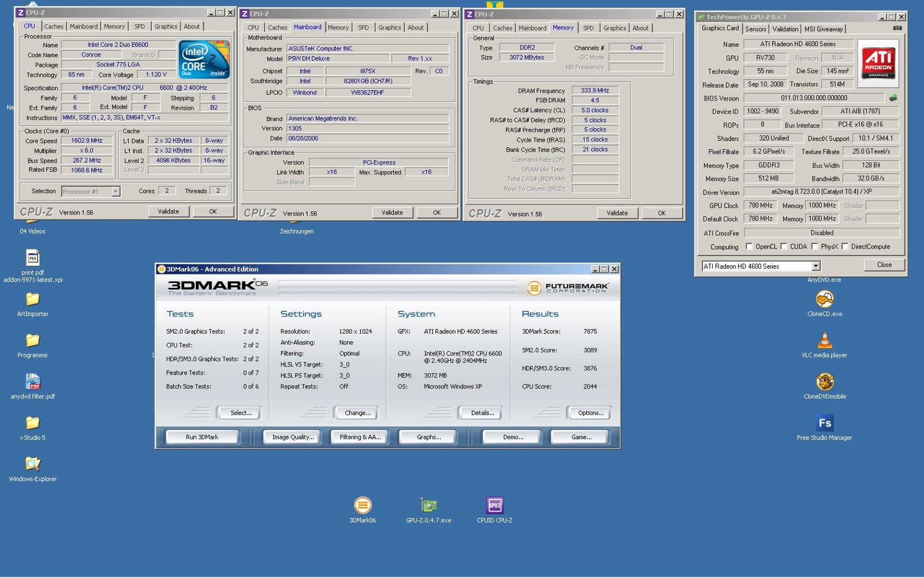Screen dimensions: 924x578
Task: Click the GPU Clock 780 MHz field
Action: pyautogui.click(x=761, y=205)
